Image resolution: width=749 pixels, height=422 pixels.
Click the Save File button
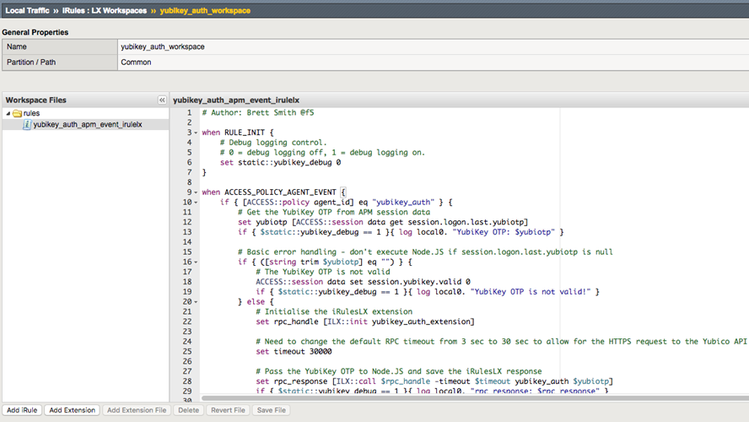tap(271, 411)
